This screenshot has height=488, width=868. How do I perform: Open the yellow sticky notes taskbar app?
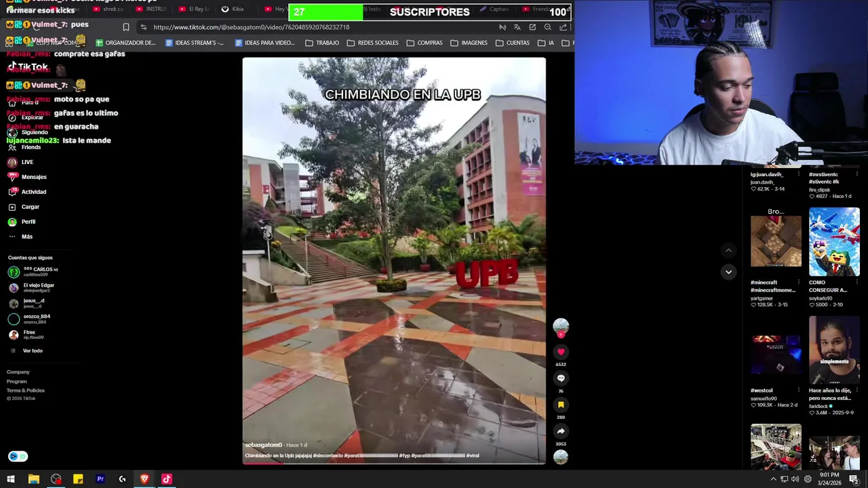(78, 479)
